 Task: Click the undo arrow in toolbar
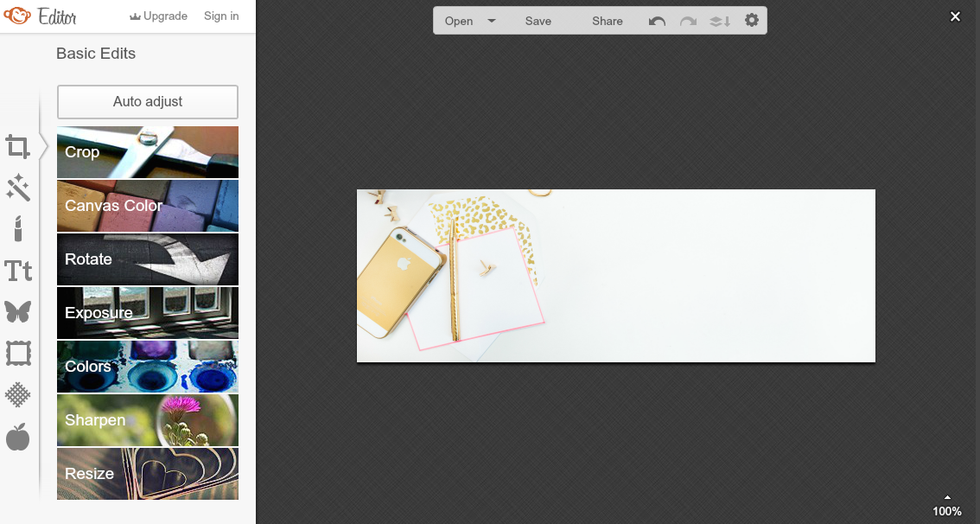tap(657, 21)
